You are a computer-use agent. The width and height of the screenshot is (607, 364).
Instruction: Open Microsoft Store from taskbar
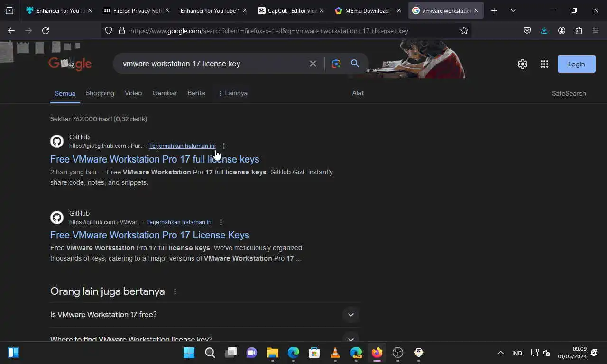pyautogui.click(x=314, y=353)
